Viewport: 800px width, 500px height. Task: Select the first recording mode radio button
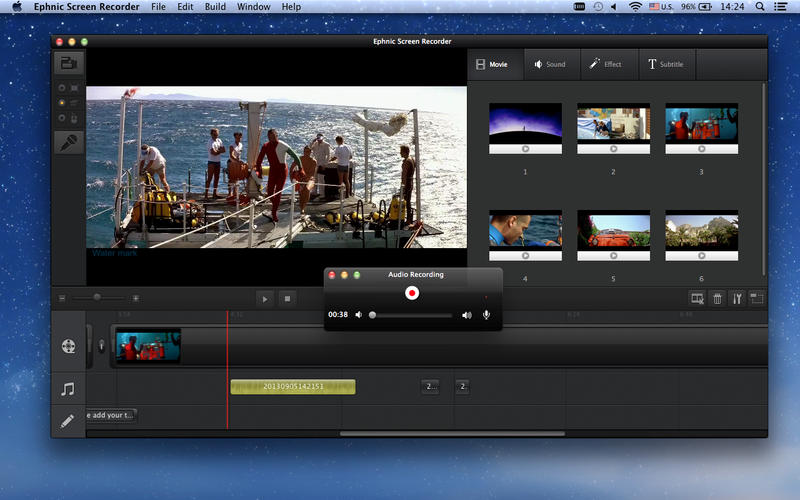click(62, 88)
